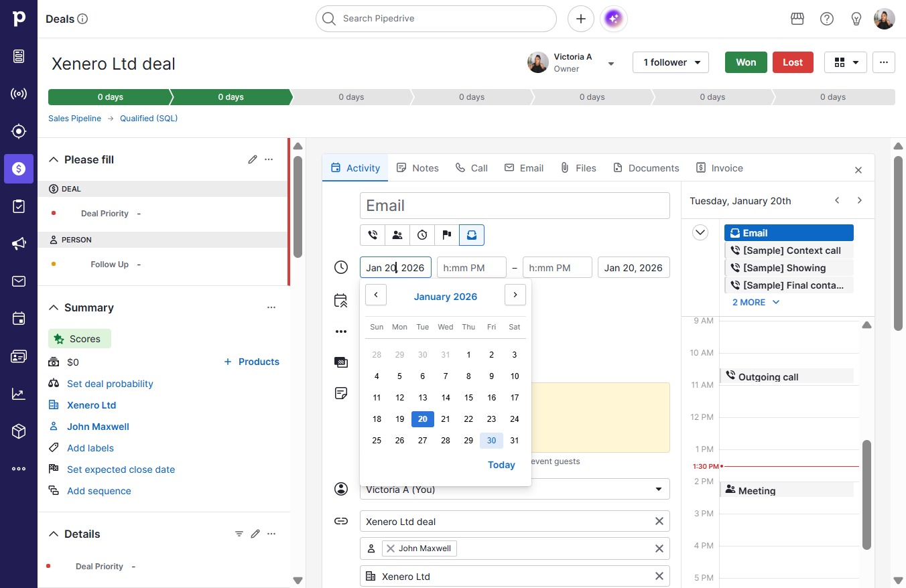Switch to the Invoice tab
Image resolution: width=906 pixels, height=588 pixels.
(x=720, y=168)
